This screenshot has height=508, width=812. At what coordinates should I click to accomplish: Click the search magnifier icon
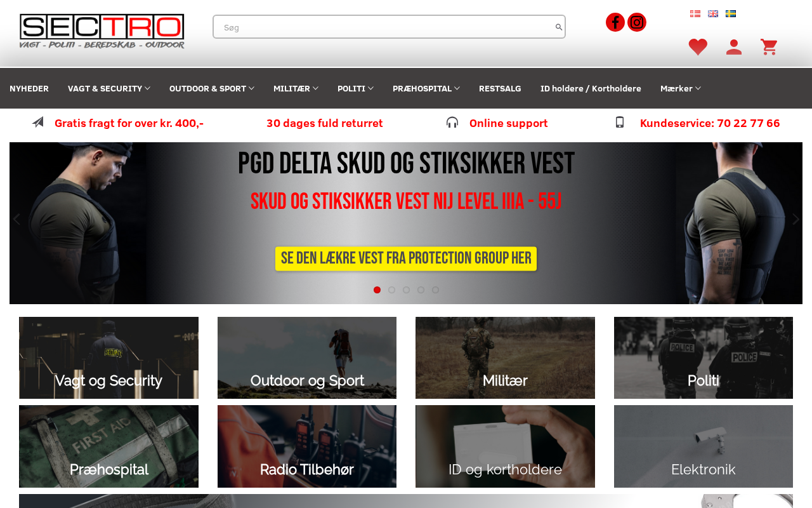pyautogui.click(x=558, y=27)
